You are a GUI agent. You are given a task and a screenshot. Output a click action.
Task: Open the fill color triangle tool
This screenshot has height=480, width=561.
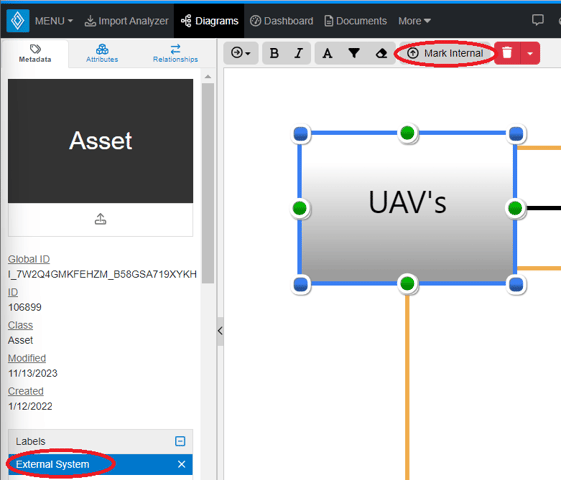(354, 53)
